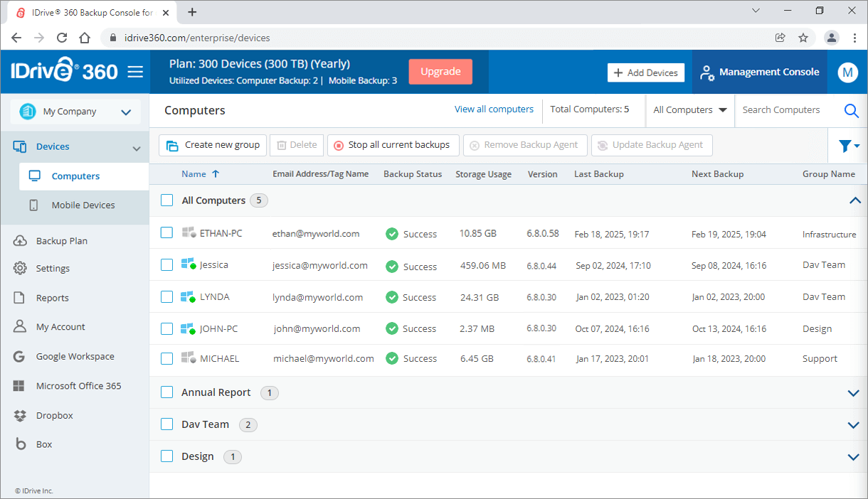The width and height of the screenshot is (868, 499).
Task: Go to Mobile Devices in sidebar
Action: (x=83, y=205)
